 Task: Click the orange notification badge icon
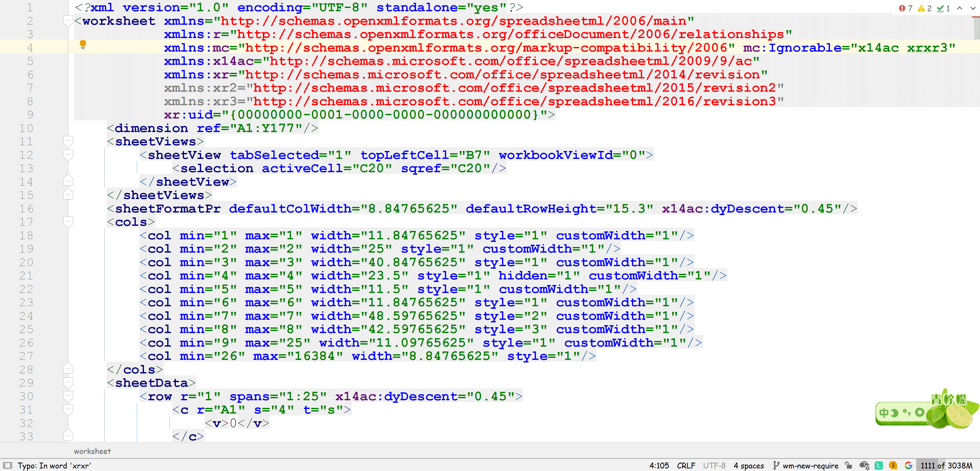[x=893, y=465]
